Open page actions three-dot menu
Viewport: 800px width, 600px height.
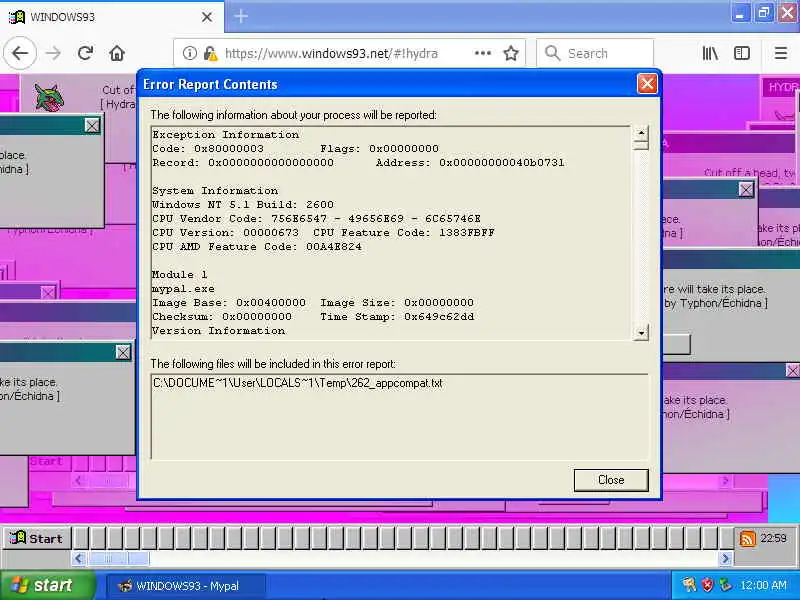click(483, 53)
